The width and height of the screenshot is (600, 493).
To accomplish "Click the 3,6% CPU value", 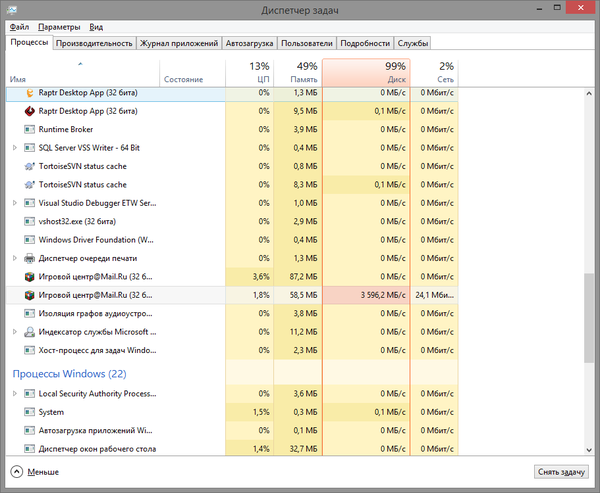I will (261, 277).
